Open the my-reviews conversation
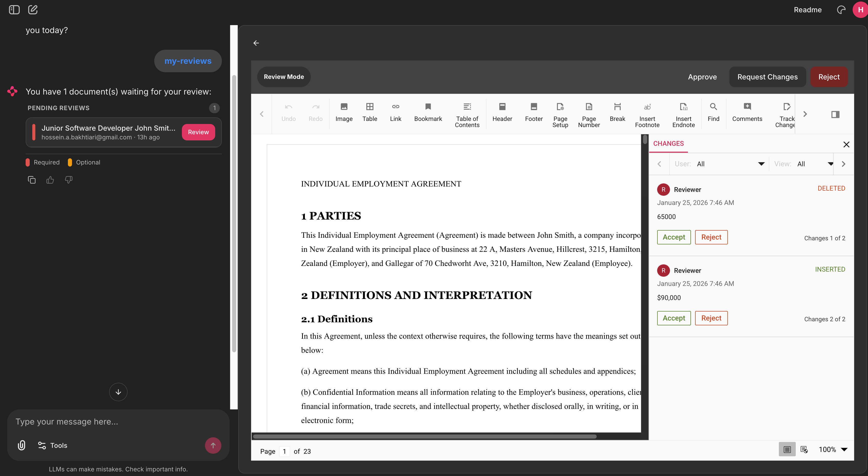The image size is (868, 476). (188, 61)
